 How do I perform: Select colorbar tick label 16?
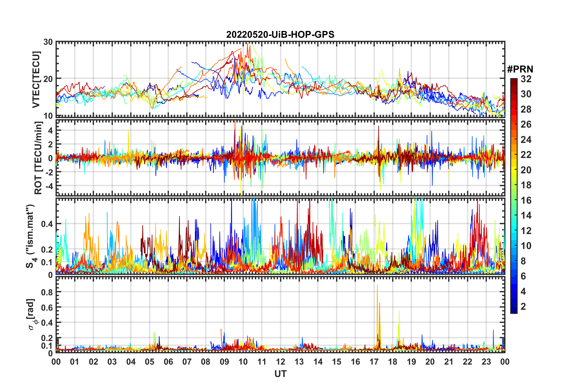click(526, 200)
